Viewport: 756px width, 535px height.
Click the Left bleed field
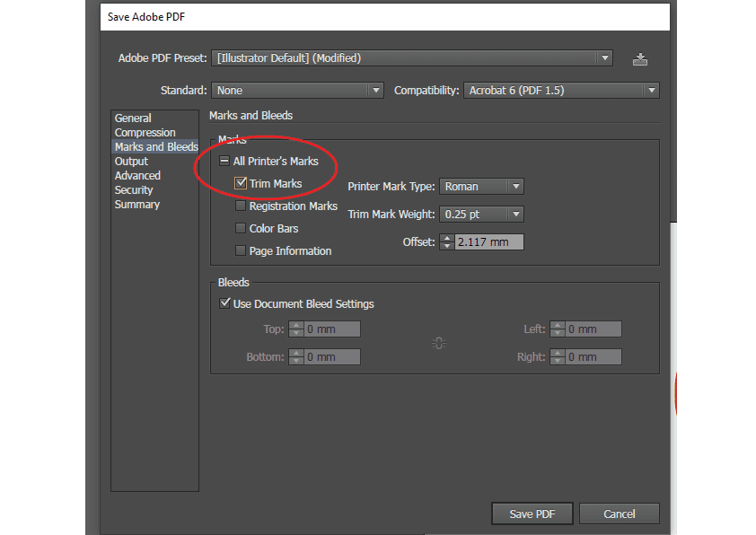point(593,329)
